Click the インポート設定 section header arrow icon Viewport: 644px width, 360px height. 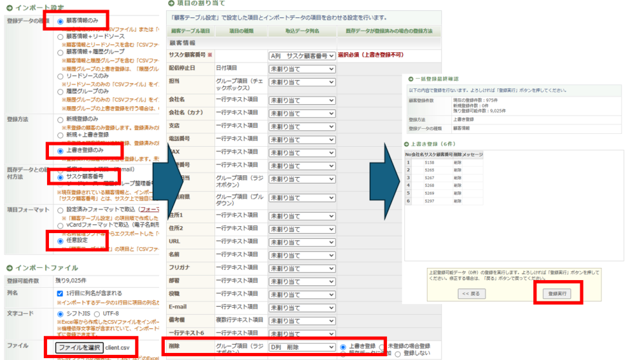click(x=8, y=6)
